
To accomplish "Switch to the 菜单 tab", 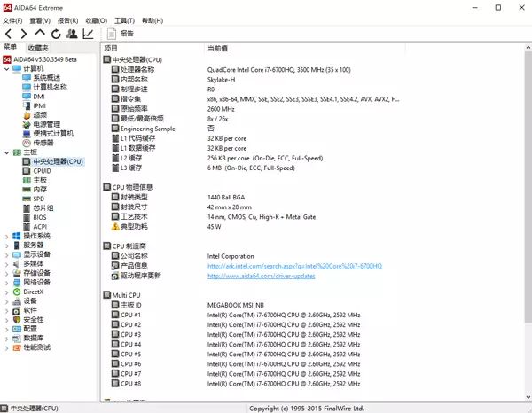I will pos(10,47).
